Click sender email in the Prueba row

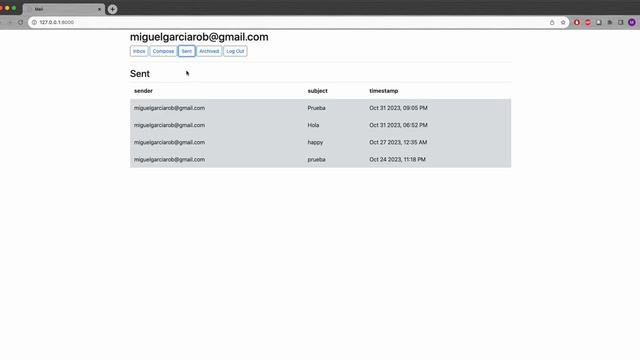coord(169,108)
